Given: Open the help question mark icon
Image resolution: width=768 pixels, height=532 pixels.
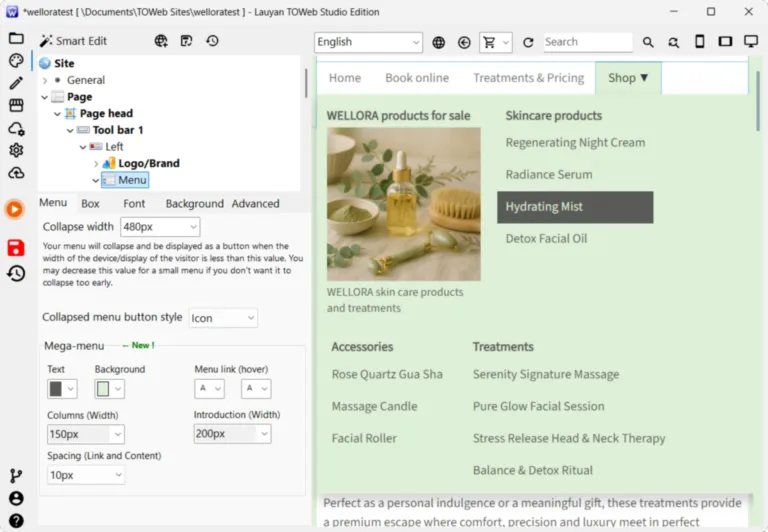Looking at the screenshot, I should pos(16,521).
